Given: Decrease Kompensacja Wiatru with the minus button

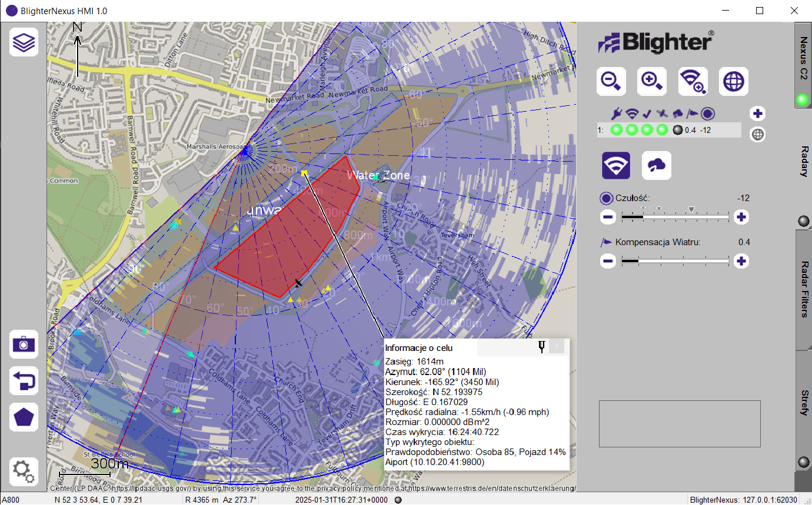Looking at the screenshot, I should coord(608,261).
